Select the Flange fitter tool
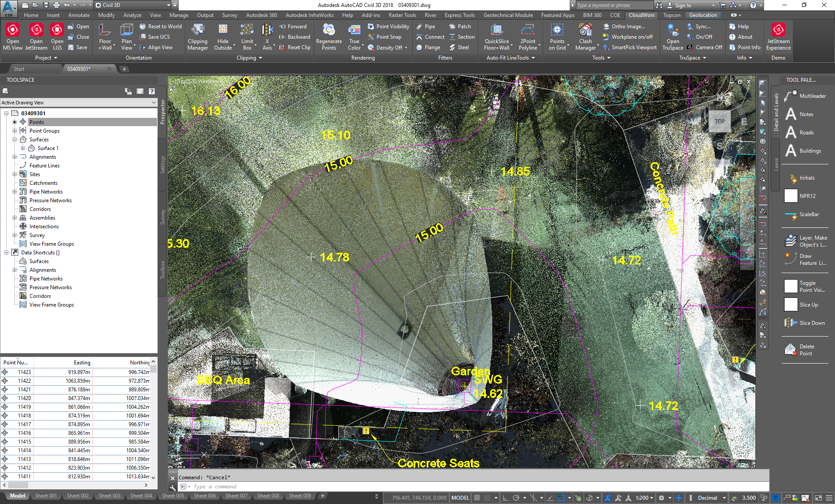 (x=428, y=47)
